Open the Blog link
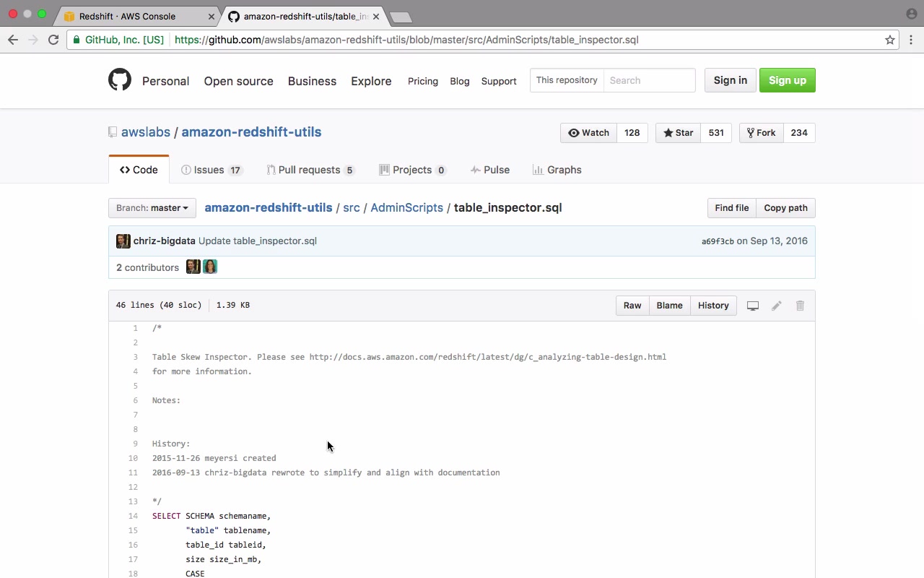Image resolution: width=924 pixels, height=578 pixels. pos(460,81)
